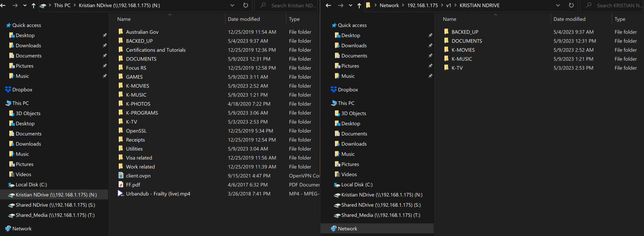Go up one level in right window
Image resolution: width=644 pixels, height=236 pixels.
pyautogui.click(x=359, y=5)
